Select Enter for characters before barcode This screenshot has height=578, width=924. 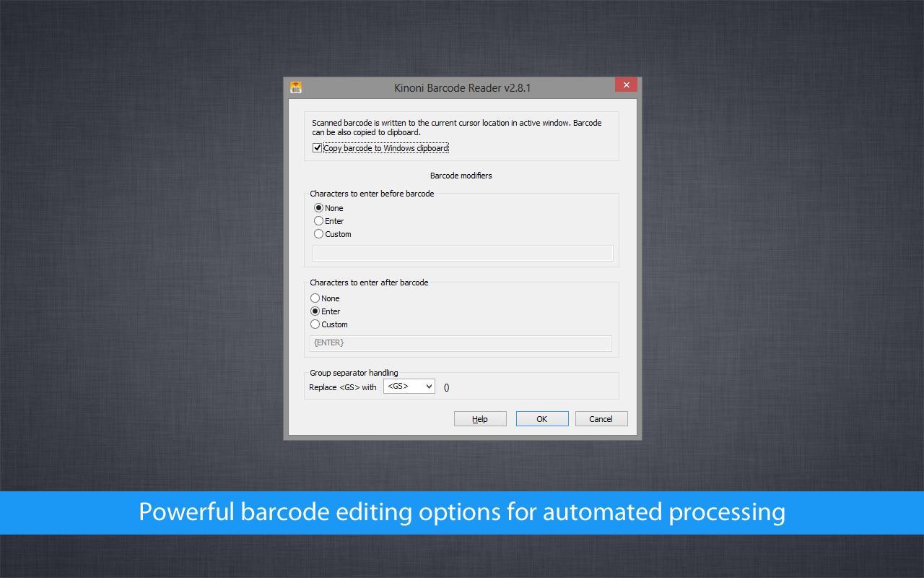pyautogui.click(x=318, y=220)
